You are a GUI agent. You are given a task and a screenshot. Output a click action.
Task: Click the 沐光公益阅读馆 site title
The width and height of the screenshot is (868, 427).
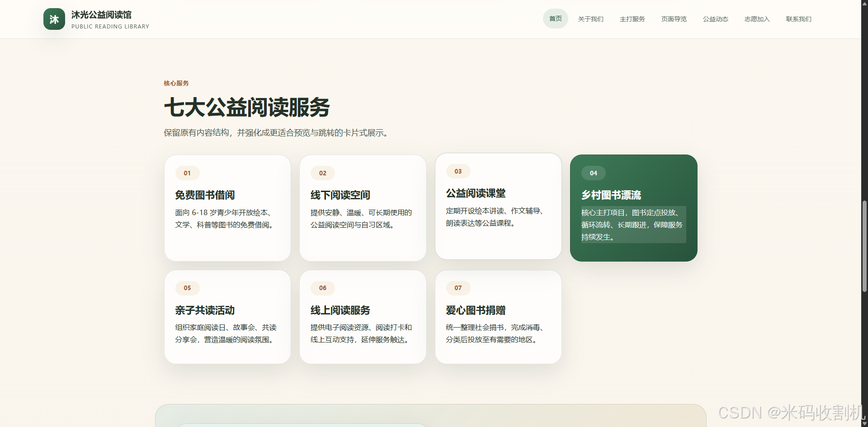click(x=101, y=15)
